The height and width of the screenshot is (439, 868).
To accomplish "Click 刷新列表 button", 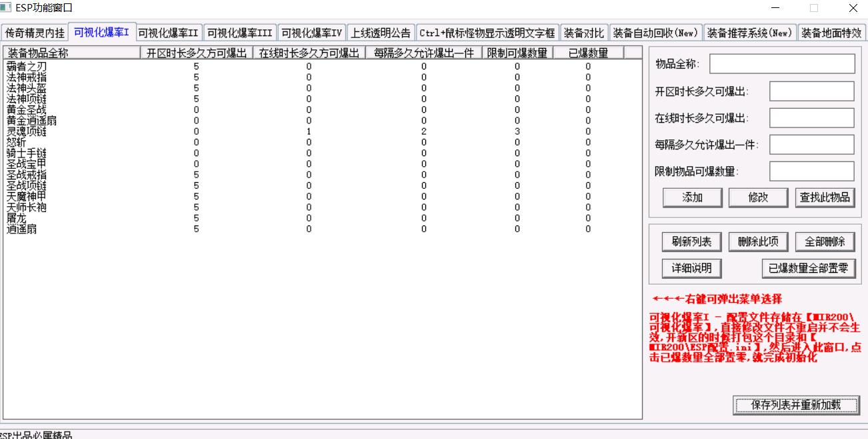I will [x=692, y=242].
